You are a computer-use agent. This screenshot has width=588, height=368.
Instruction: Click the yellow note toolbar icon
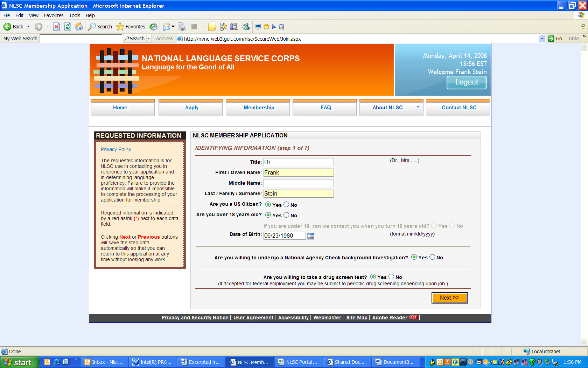(212, 27)
